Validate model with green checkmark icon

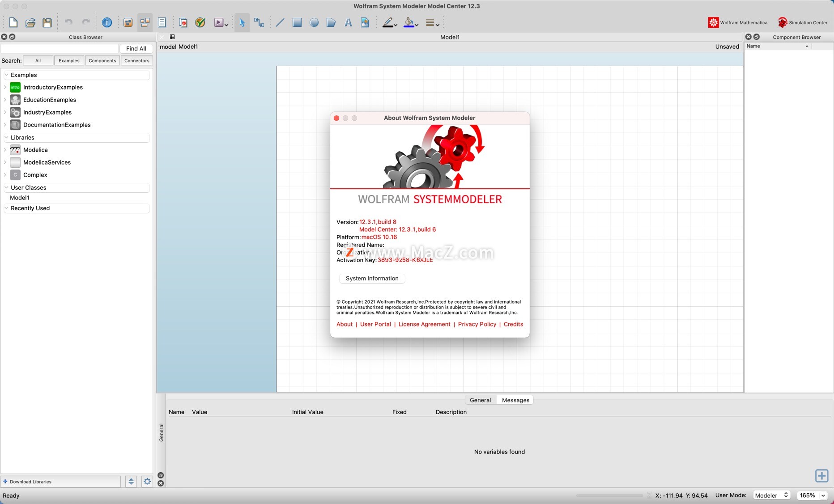(200, 22)
